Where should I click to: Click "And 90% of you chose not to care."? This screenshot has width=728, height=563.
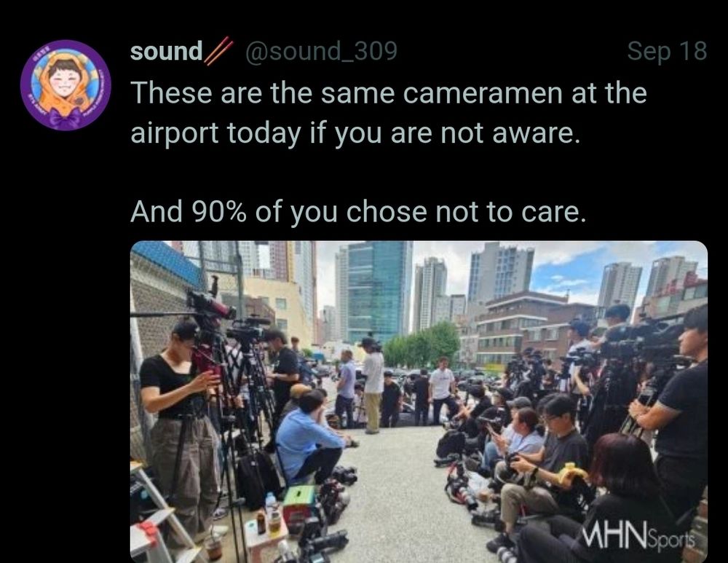pos(358,212)
